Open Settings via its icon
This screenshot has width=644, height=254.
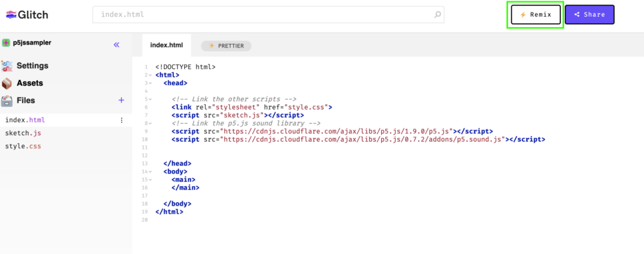[x=7, y=66]
